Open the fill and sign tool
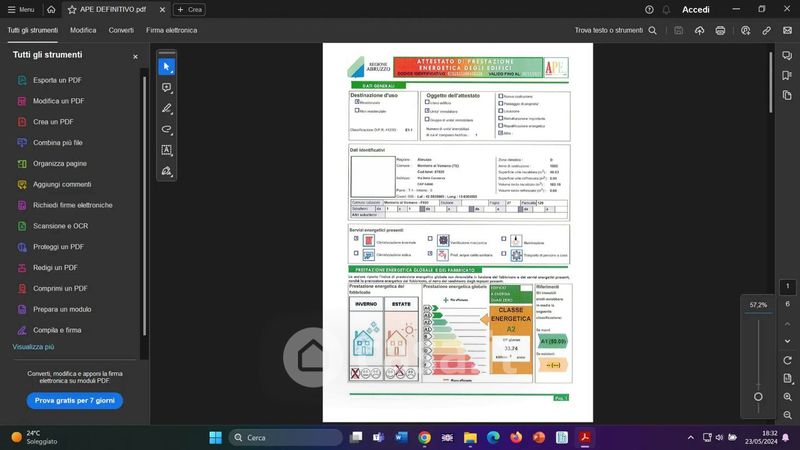Image resolution: width=800 pixels, height=450 pixels. click(166, 171)
